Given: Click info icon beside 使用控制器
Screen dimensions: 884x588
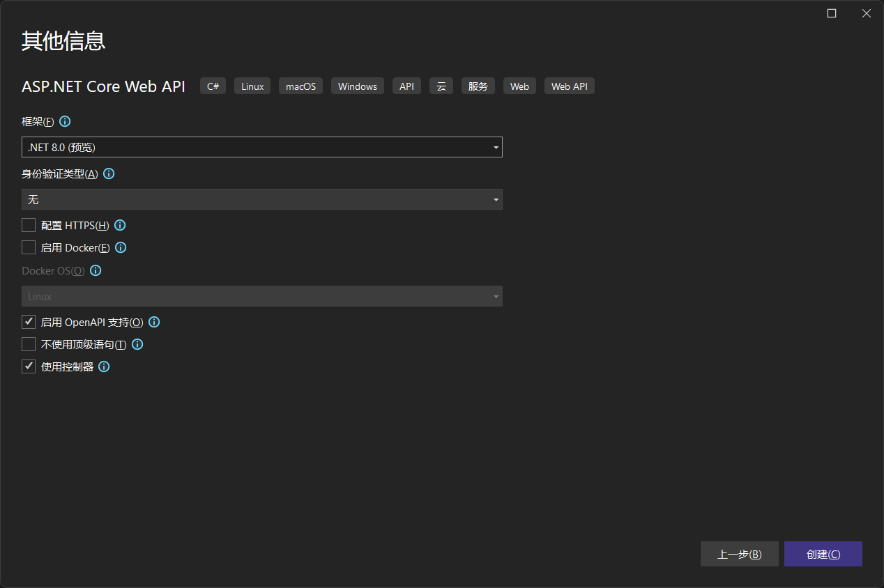Looking at the screenshot, I should [104, 366].
